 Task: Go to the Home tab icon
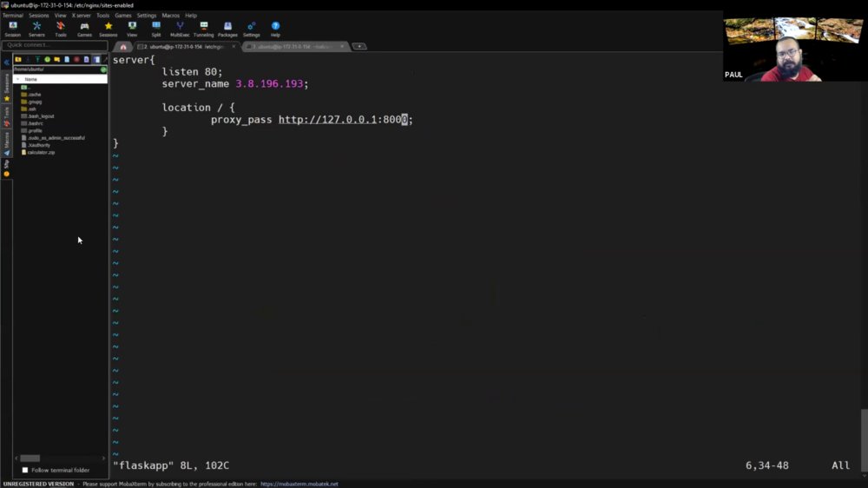pyautogui.click(x=123, y=47)
